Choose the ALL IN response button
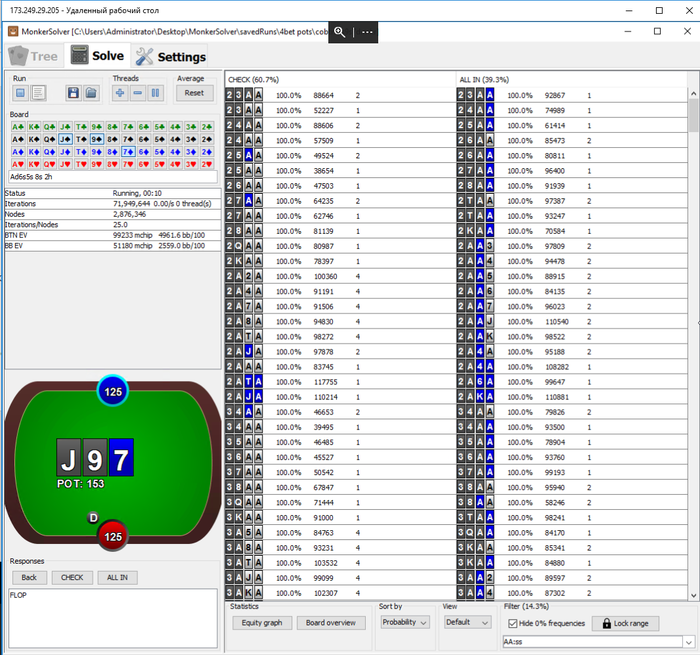This screenshot has width=700, height=655. pos(117,577)
